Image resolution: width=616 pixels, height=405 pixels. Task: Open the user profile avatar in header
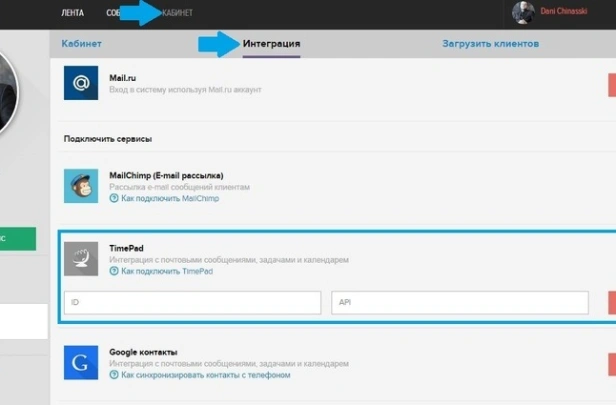pos(522,13)
